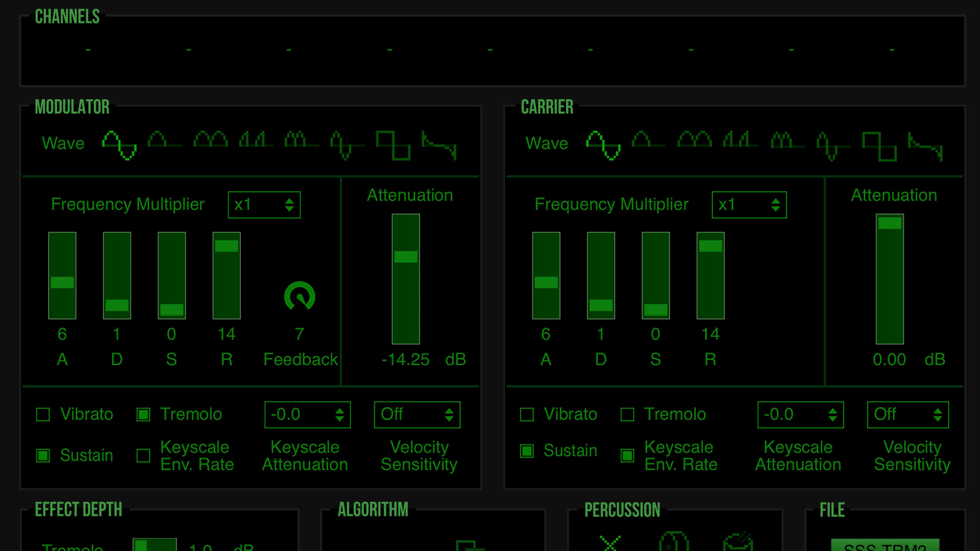Select the sine wave for Modulator

tap(119, 145)
